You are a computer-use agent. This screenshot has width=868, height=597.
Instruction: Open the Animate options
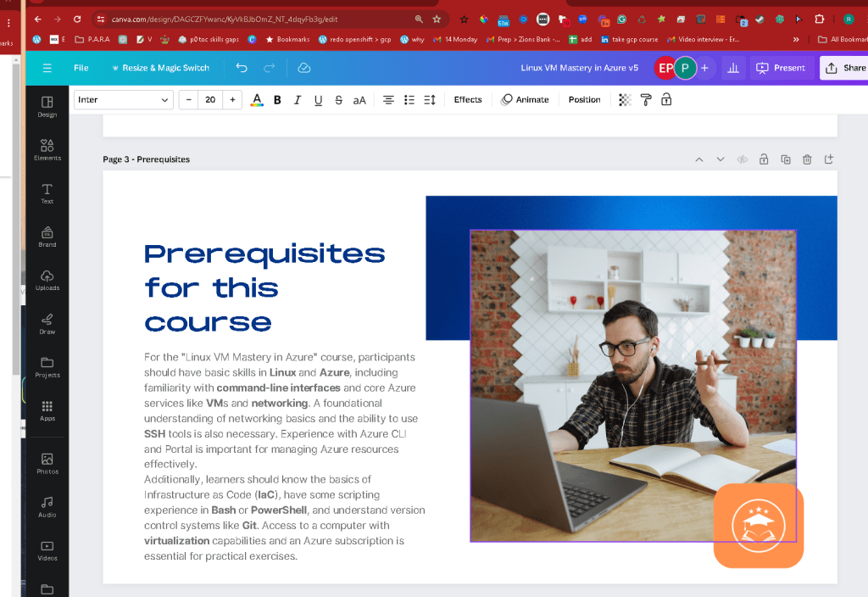tap(525, 100)
